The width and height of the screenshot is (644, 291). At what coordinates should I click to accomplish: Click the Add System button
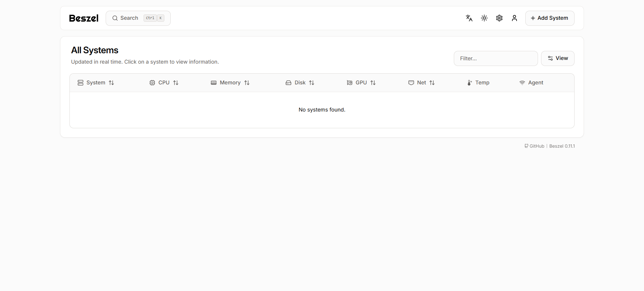(x=549, y=18)
